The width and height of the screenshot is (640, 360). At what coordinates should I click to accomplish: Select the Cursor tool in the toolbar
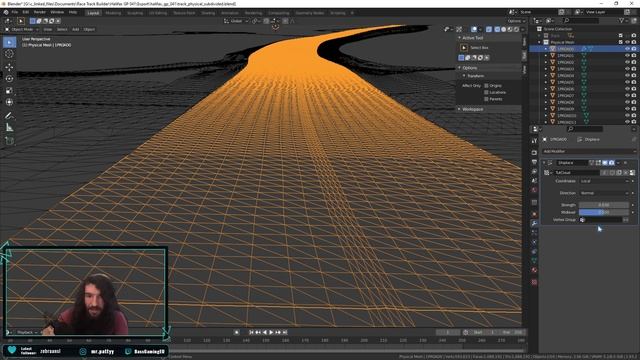tap(9, 54)
